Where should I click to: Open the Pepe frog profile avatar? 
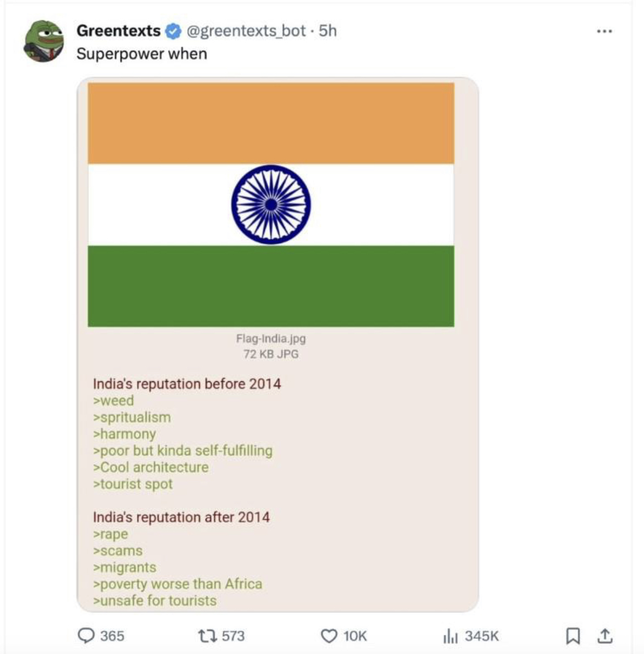[44, 41]
